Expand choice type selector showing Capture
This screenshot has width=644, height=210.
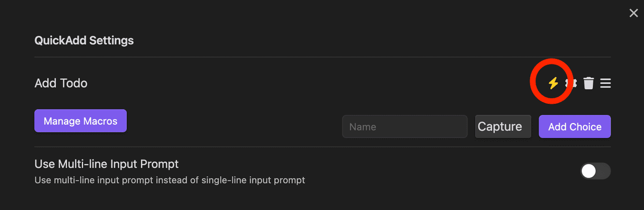503,127
